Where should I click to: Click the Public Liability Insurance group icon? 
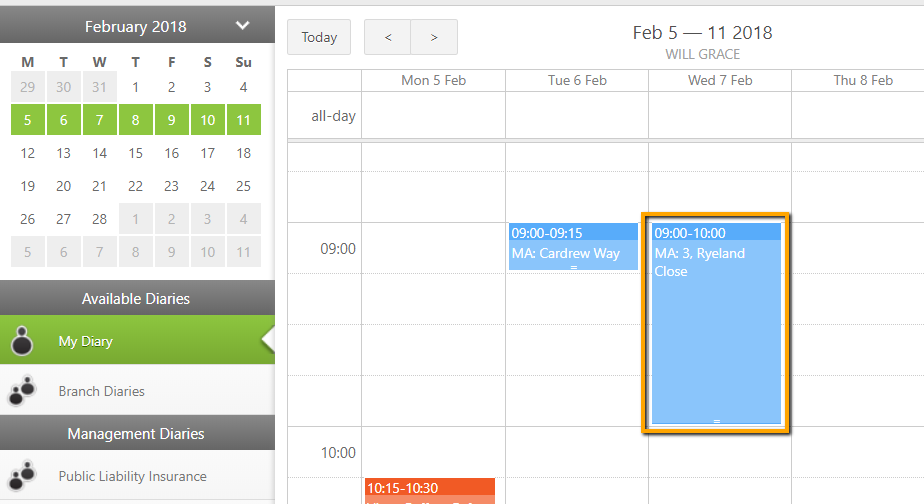point(22,476)
